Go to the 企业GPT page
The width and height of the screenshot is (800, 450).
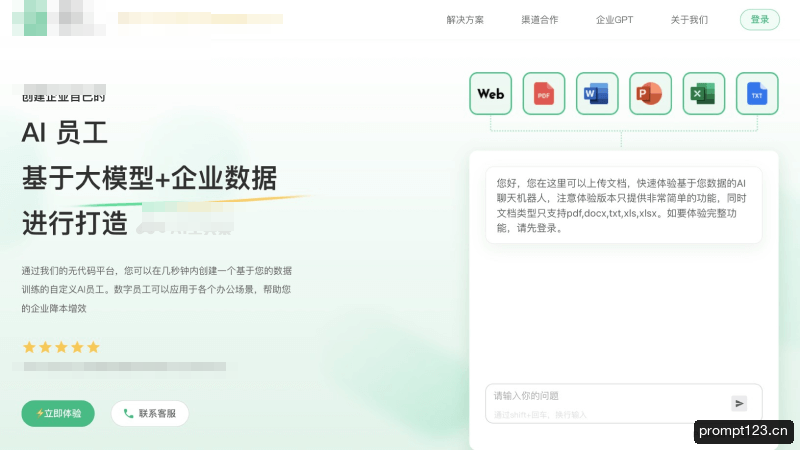pyautogui.click(x=614, y=20)
